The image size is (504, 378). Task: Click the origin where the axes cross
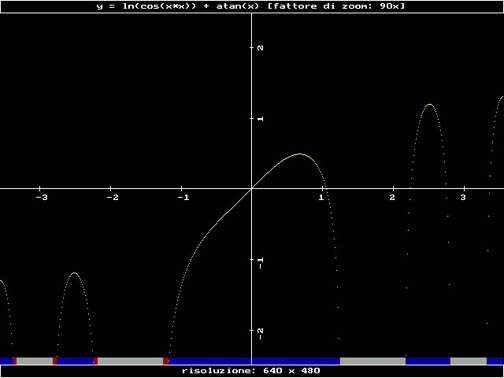pyautogui.click(x=251, y=188)
